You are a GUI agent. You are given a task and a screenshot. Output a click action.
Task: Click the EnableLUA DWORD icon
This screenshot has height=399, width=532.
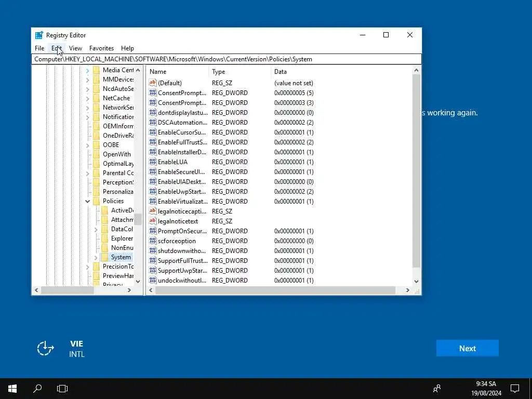pyautogui.click(x=153, y=162)
